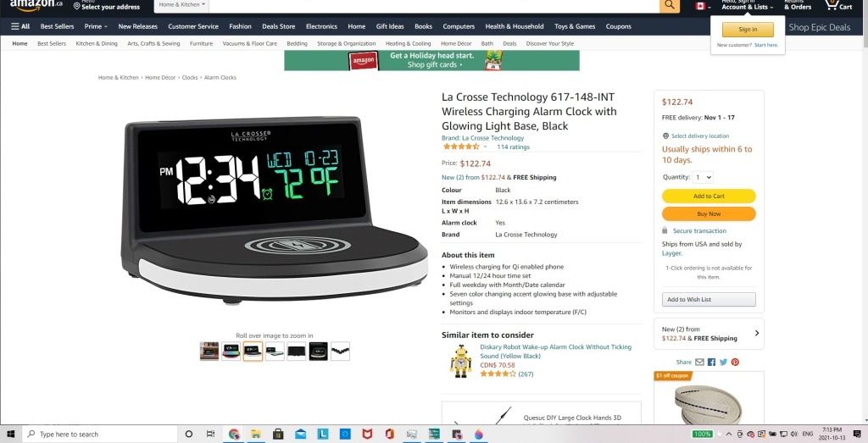Expand New (2) from offers chevron
This screenshot has width=868, height=443.
click(757, 334)
